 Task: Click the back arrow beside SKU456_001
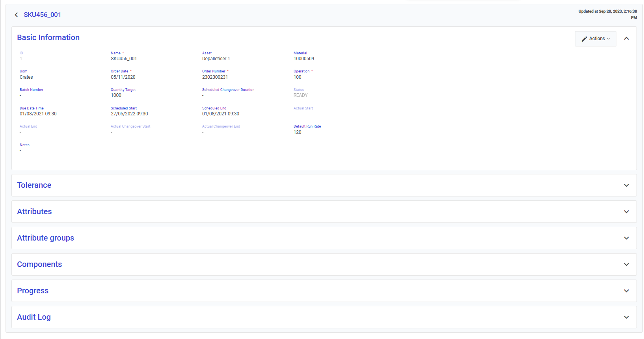coord(16,15)
